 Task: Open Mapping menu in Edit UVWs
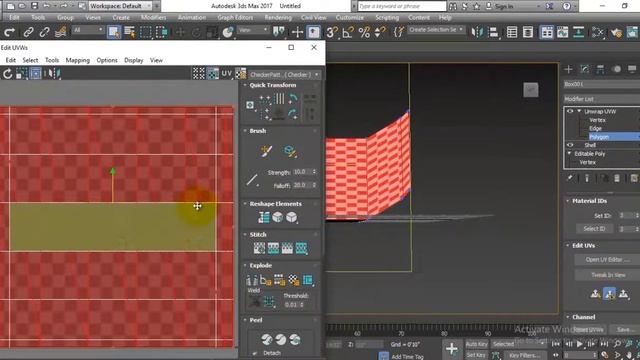click(78, 60)
